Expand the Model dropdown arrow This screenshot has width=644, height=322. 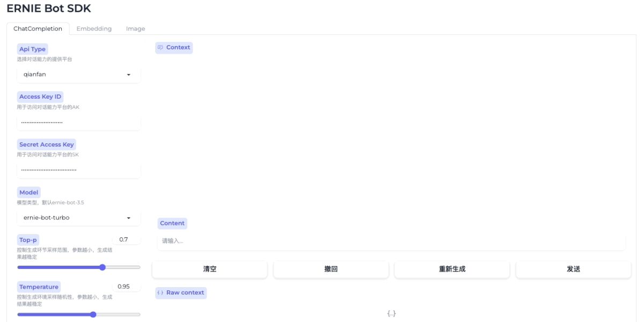coord(129,218)
